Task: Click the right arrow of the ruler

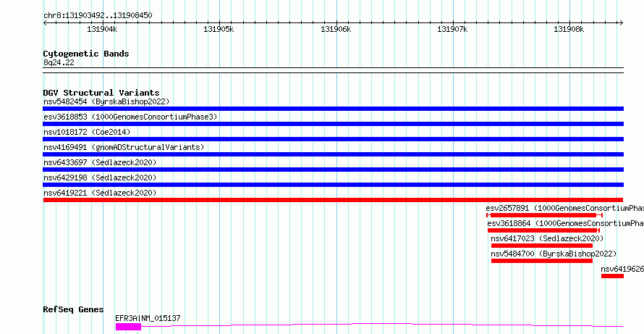Action: tap(621, 23)
